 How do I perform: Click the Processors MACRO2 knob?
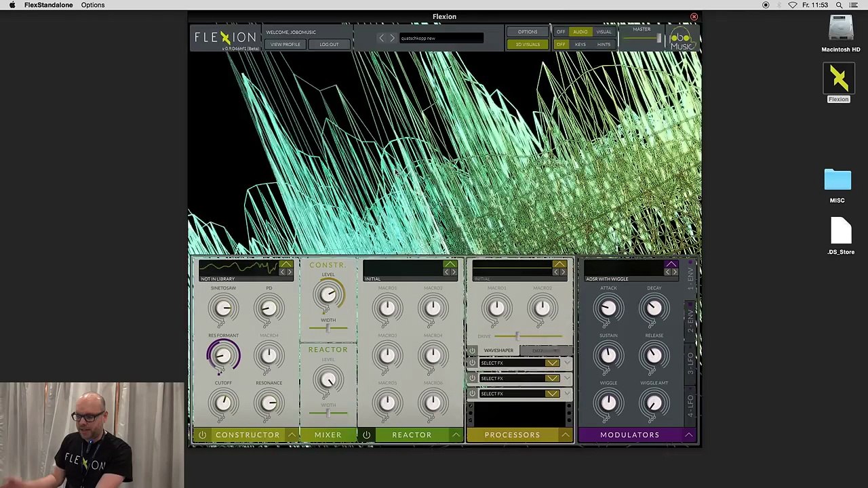point(542,308)
